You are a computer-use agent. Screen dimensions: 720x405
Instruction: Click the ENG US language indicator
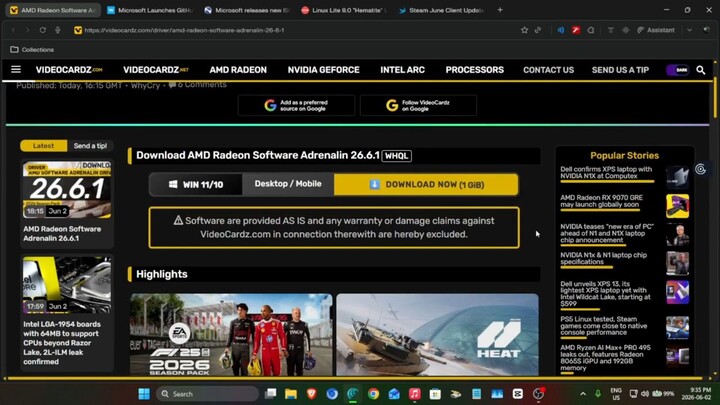point(616,394)
